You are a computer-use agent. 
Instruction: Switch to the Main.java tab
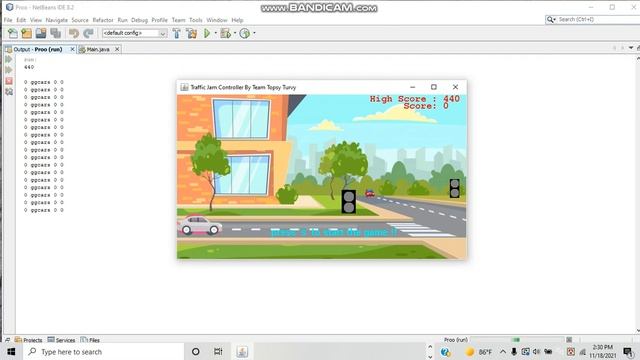[98, 49]
